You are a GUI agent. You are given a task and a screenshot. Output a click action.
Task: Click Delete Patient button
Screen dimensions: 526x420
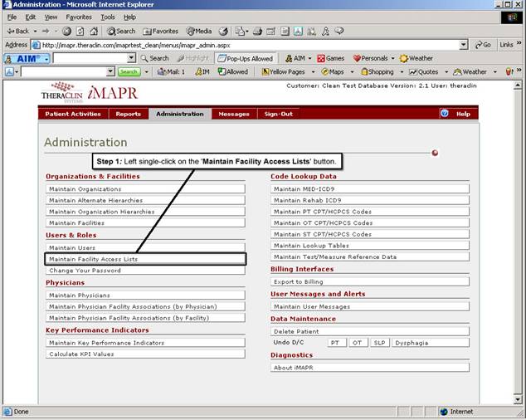pyautogui.click(x=370, y=332)
